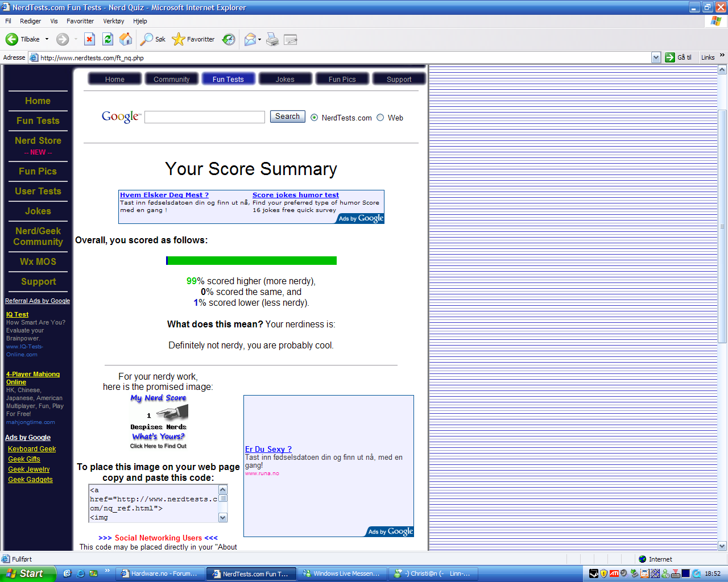
Task: Click the yellow security shield tray icon
Action: point(604,573)
